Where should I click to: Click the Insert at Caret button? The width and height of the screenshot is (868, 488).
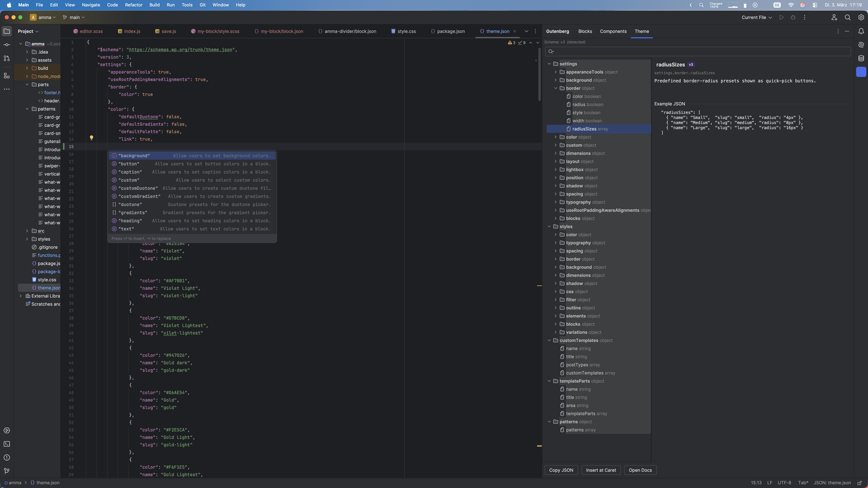pyautogui.click(x=601, y=470)
